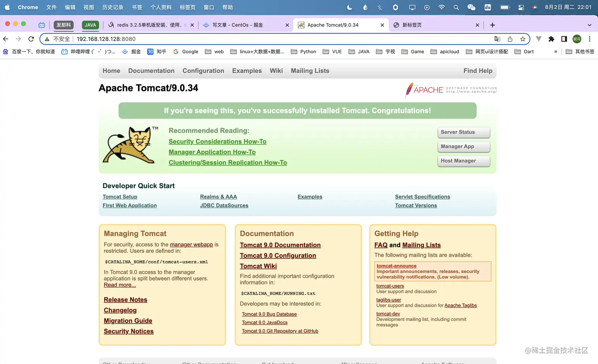The width and height of the screenshot is (598, 364).
Task: Close the Apache Tomcat/9.0.34 tab
Action: 382,25
